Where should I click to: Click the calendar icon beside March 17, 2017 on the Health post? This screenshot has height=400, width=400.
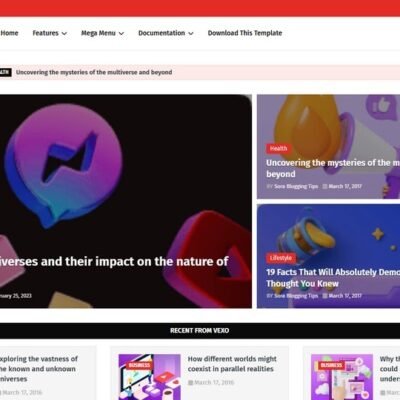point(325,186)
